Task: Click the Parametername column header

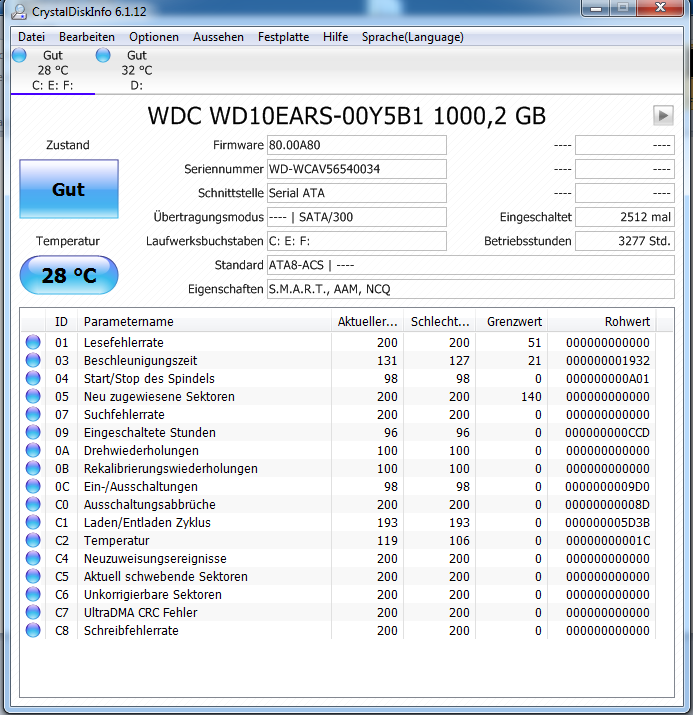Action: point(204,321)
